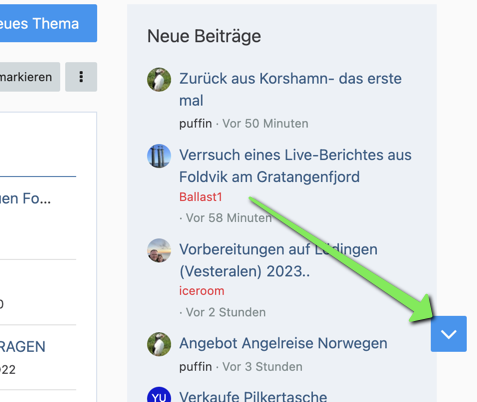This screenshot has height=402, width=477.
Task: Click username puffin under Angebot Angelreise
Action: [195, 367]
